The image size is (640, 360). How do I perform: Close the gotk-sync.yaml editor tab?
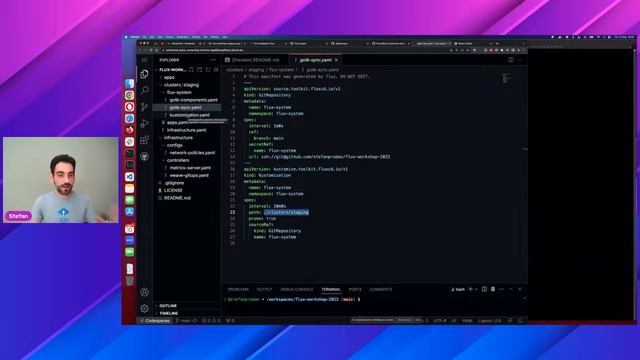[x=336, y=60]
